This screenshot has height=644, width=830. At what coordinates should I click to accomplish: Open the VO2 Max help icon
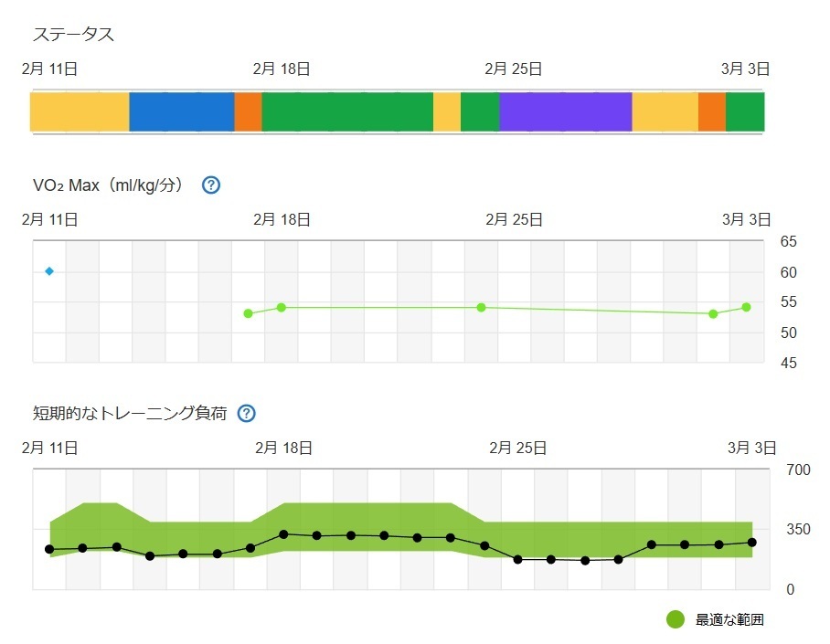[211, 185]
